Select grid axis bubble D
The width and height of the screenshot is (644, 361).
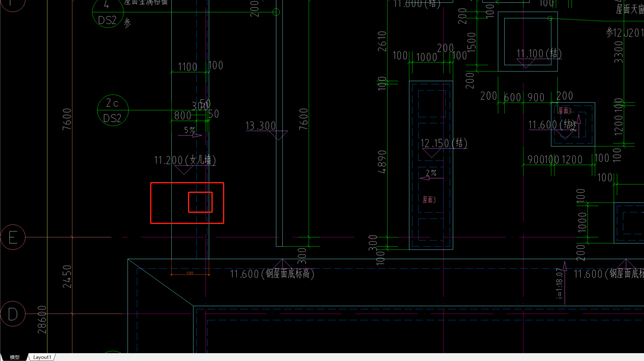13,314
